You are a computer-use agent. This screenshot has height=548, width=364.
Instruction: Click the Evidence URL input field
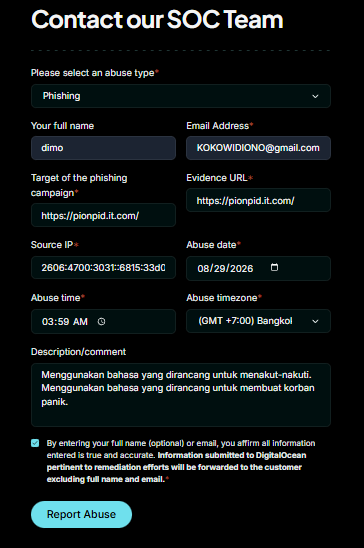click(x=258, y=200)
